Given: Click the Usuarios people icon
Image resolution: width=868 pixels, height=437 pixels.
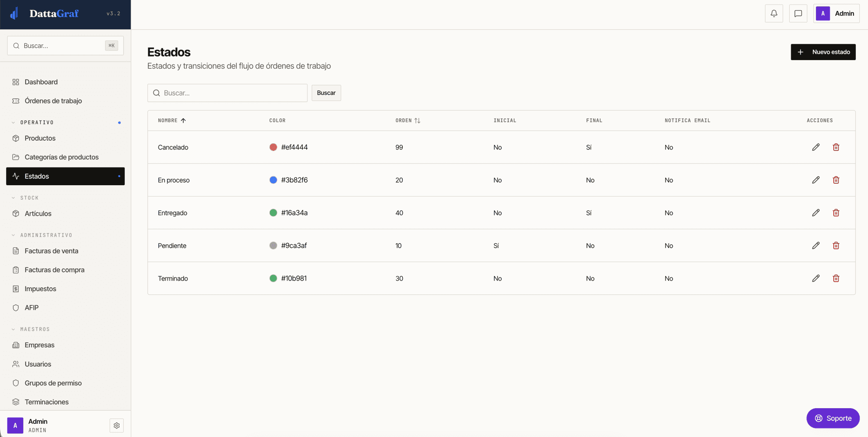Looking at the screenshot, I should click(x=16, y=364).
